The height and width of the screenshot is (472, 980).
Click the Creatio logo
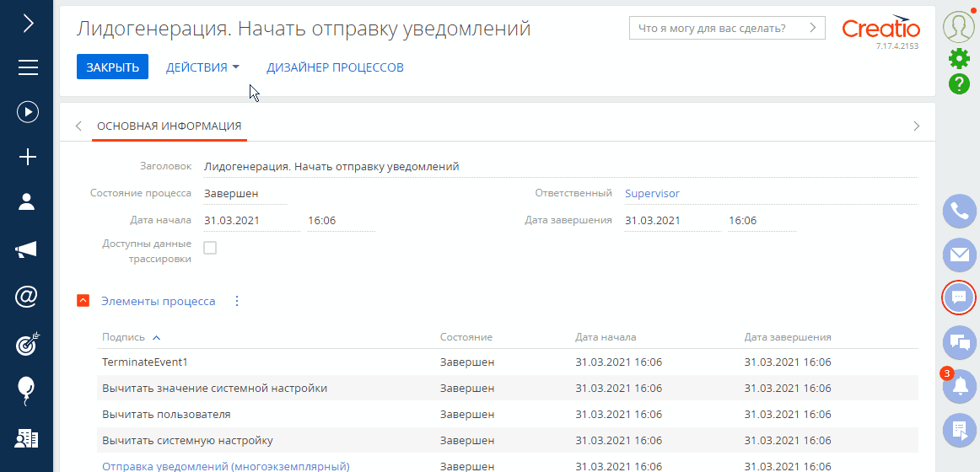[880, 29]
